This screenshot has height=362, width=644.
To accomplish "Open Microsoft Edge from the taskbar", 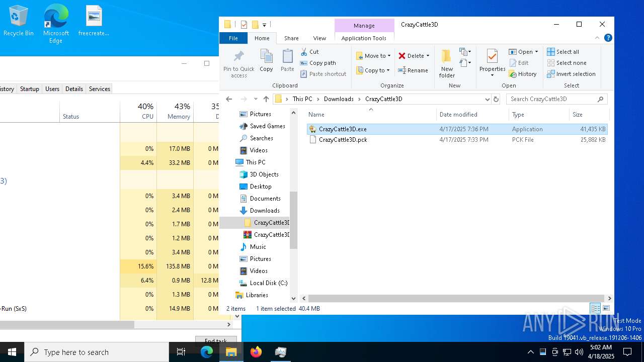I will point(207,352).
